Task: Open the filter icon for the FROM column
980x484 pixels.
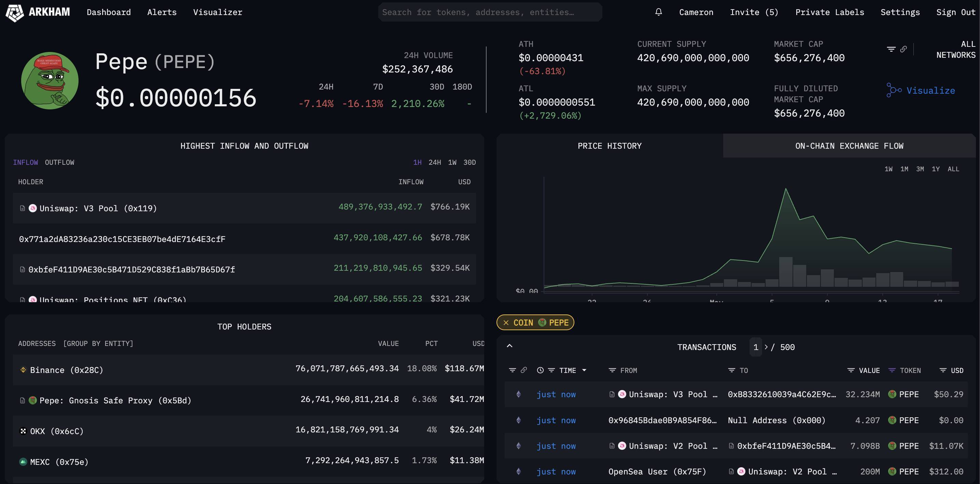Action: [612, 370]
